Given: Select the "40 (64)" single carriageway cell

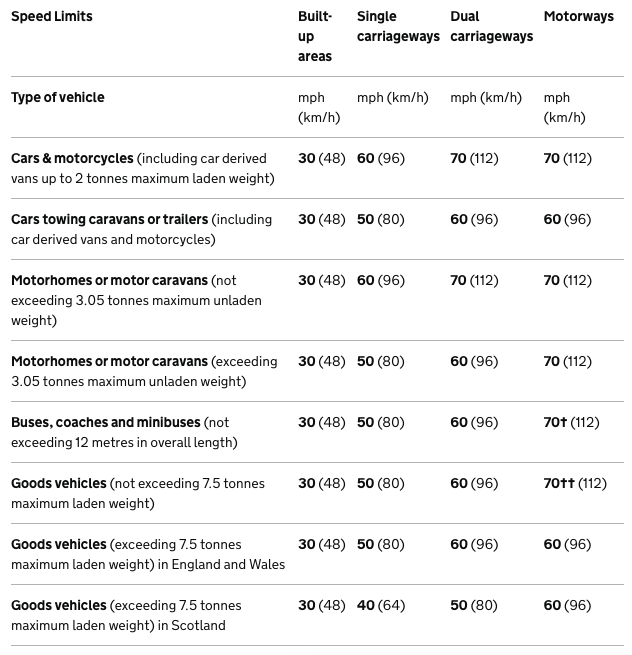Looking at the screenshot, I should (381, 606).
